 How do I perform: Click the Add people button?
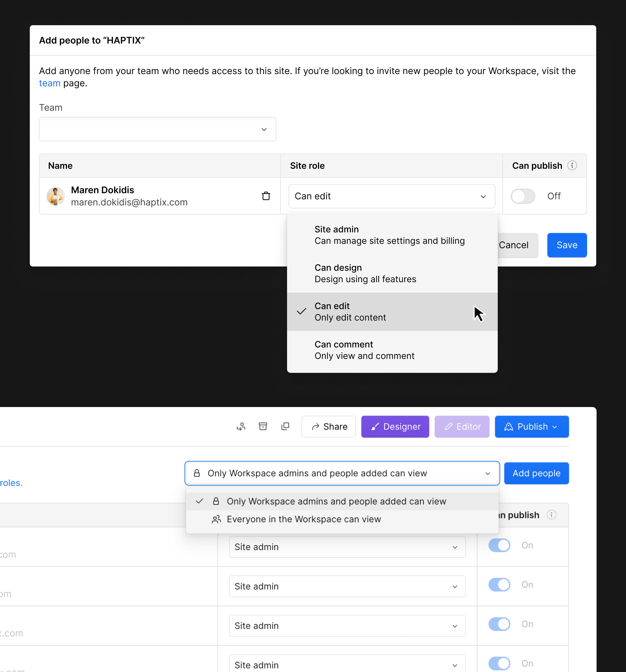(536, 473)
